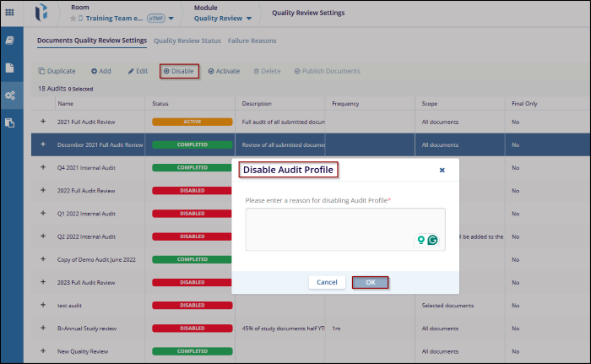Click the book icon in left sidebar
591x364 pixels.
[10, 41]
